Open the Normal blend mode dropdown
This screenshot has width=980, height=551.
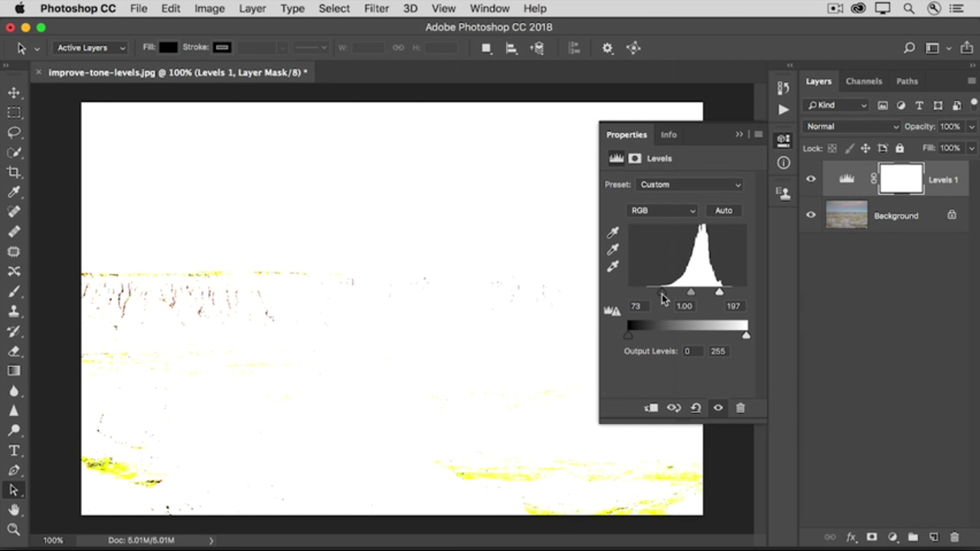coord(851,126)
